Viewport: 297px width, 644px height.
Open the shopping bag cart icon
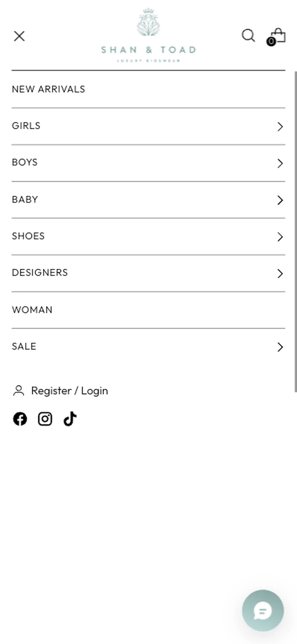pos(278,36)
